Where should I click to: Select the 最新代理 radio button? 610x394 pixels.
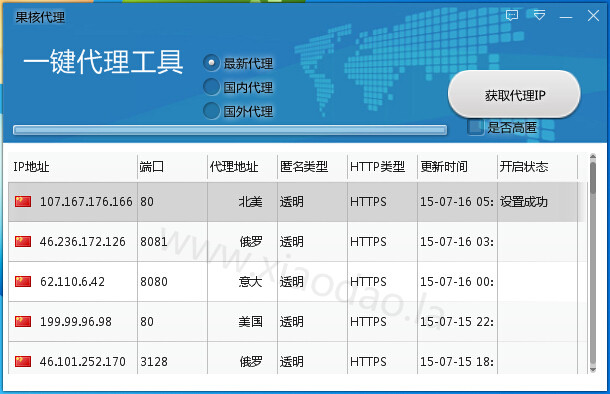pos(212,63)
